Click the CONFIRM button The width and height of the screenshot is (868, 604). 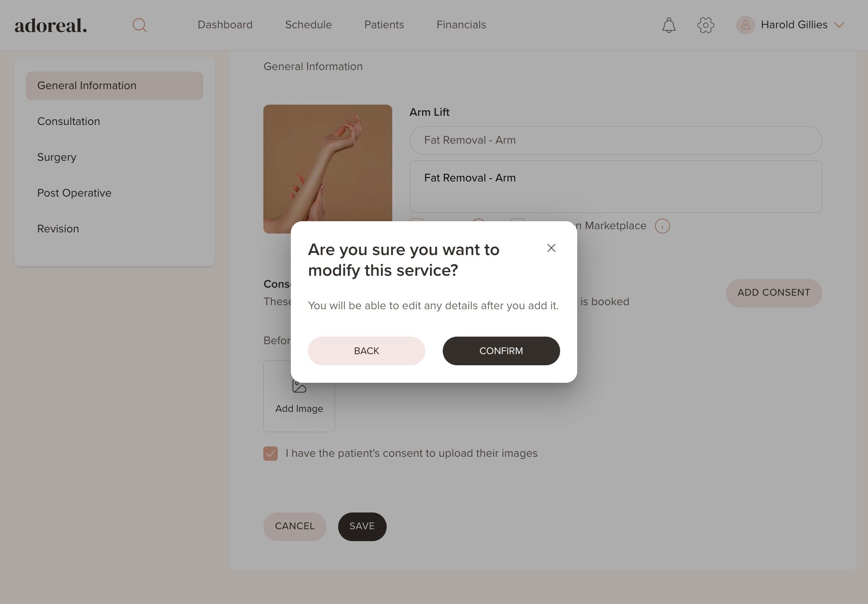(x=501, y=351)
